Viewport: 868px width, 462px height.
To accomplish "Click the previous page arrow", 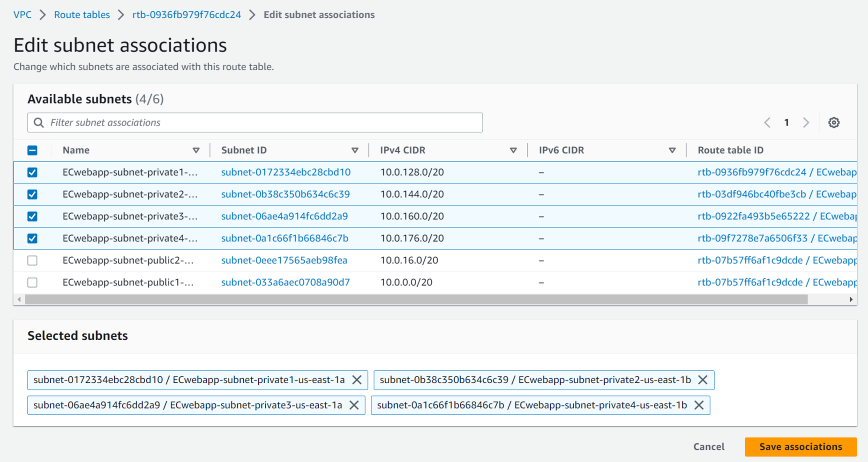I will [767, 122].
